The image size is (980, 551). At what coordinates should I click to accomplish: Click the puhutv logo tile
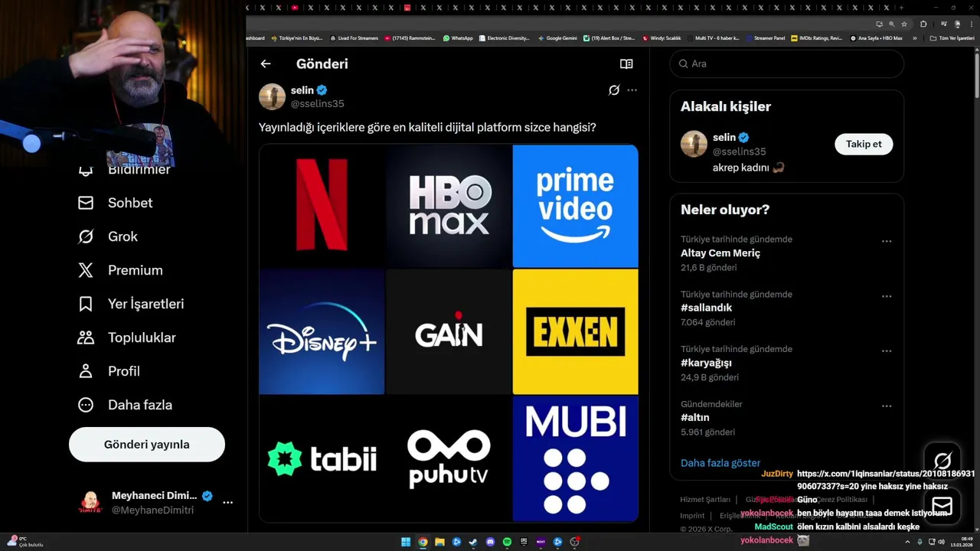click(x=449, y=458)
